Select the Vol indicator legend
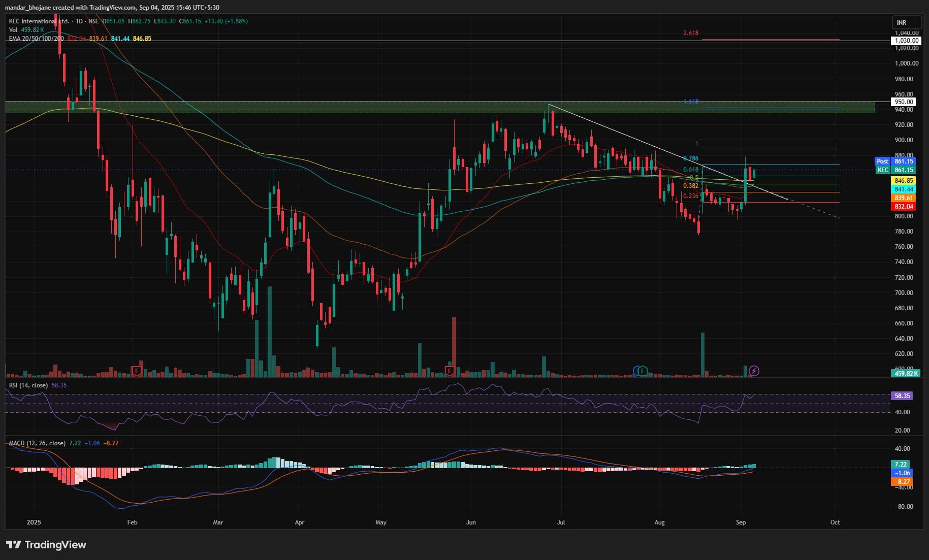This screenshot has height=560, width=929. pos(13,30)
